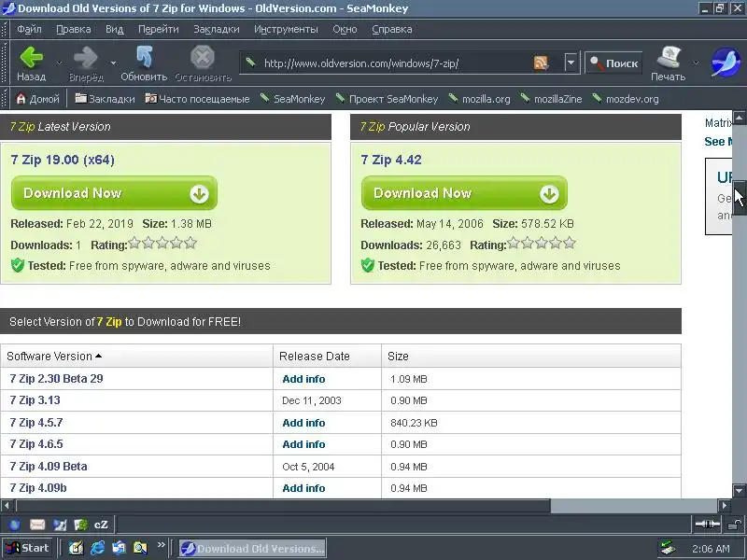Click the Forward (Вперёд) arrow button
This screenshot has height=560, width=747.
point(86,58)
